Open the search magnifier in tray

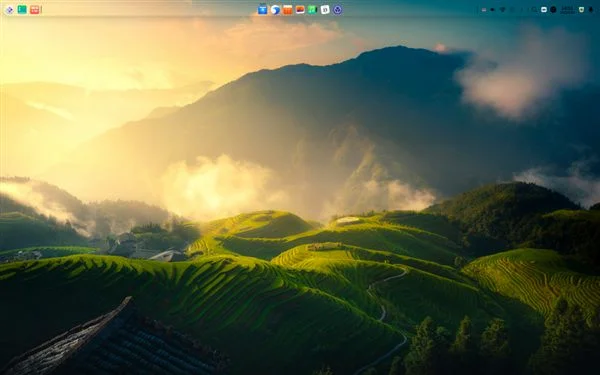click(534, 10)
